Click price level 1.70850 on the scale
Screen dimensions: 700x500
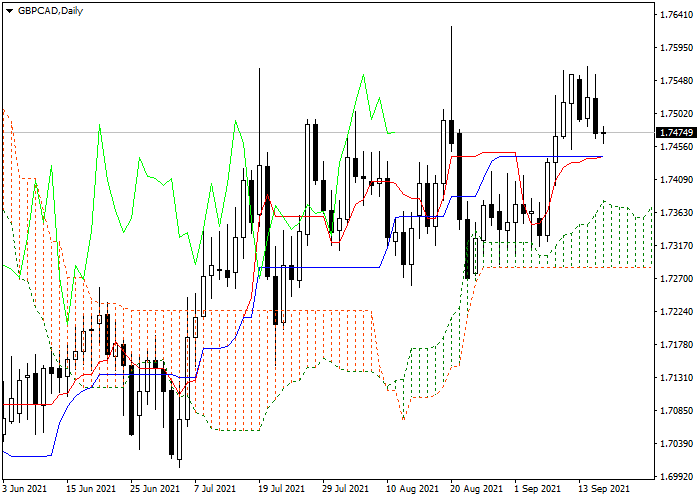click(x=677, y=411)
